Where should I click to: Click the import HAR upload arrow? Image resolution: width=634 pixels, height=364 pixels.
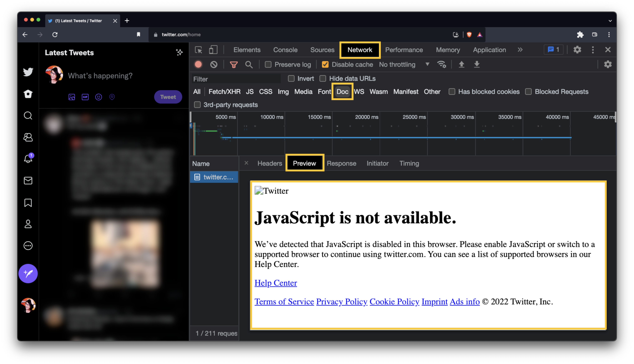coord(461,65)
